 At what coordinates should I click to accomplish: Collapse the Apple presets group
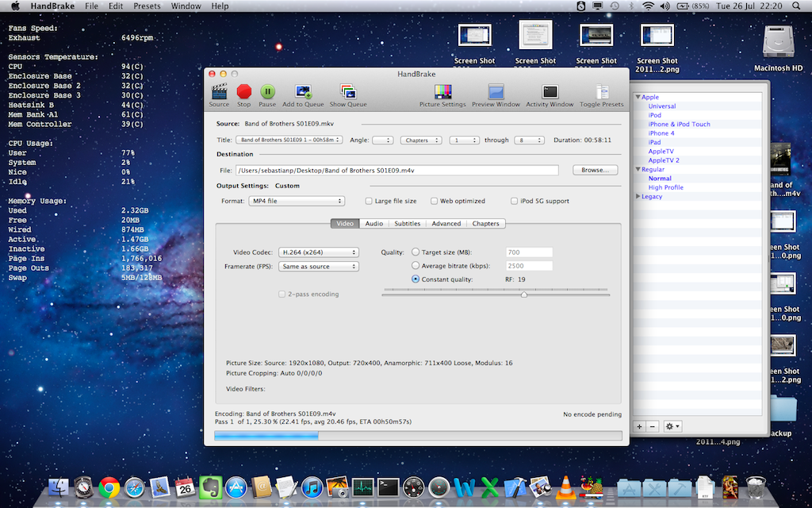pyautogui.click(x=637, y=98)
